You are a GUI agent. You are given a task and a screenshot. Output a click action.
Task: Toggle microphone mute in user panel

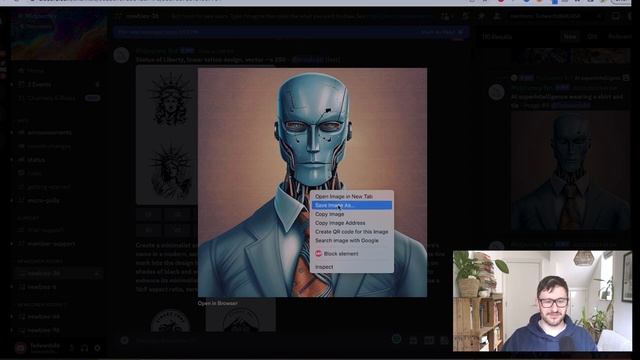point(71,348)
